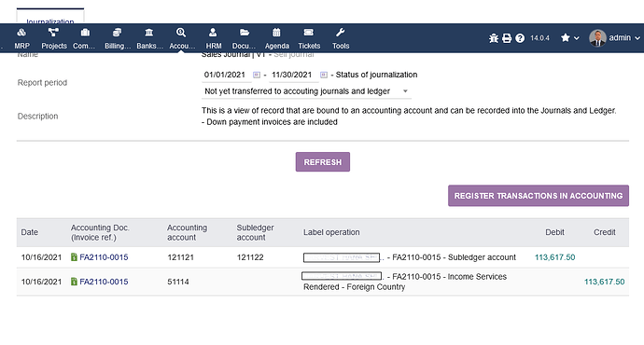Image resolution: width=644 pixels, height=345 pixels.
Task: Open the Banks module
Action: (149, 38)
